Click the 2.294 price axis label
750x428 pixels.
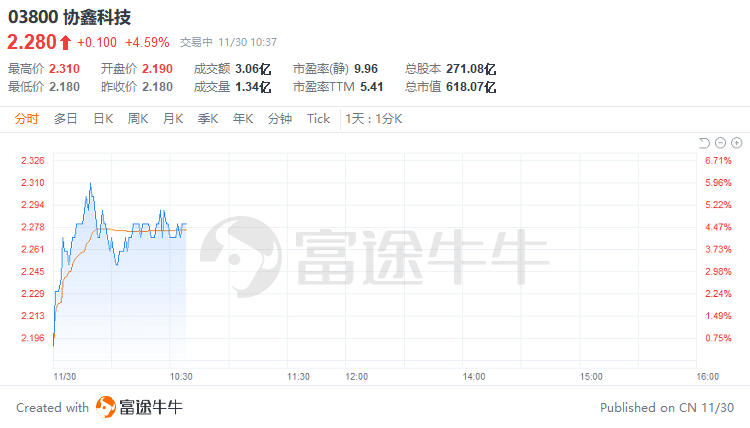(x=33, y=205)
